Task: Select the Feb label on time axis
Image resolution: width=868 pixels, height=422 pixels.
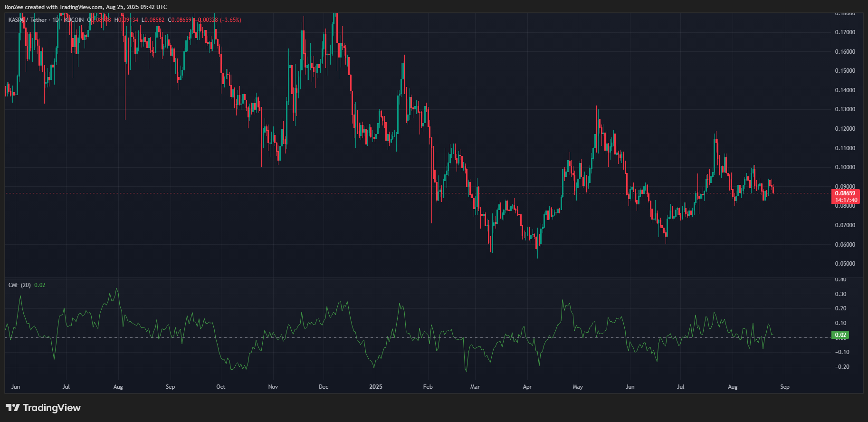Action: click(428, 387)
